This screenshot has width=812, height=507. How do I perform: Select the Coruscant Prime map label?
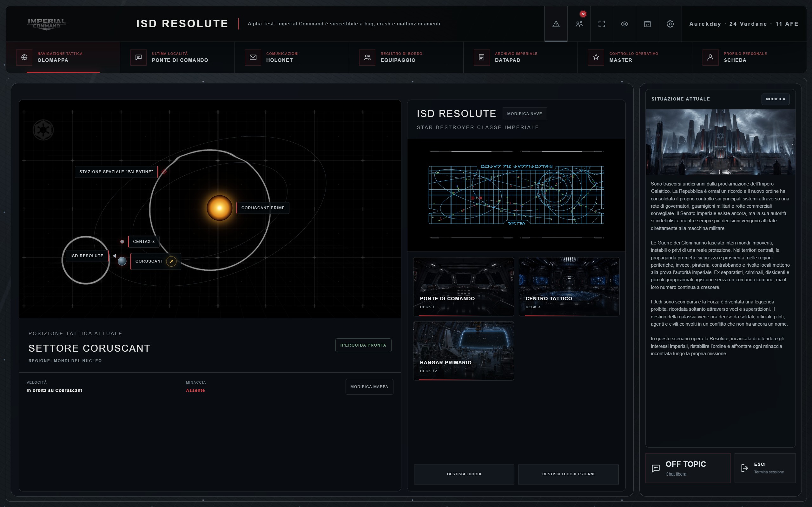pos(263,208)
